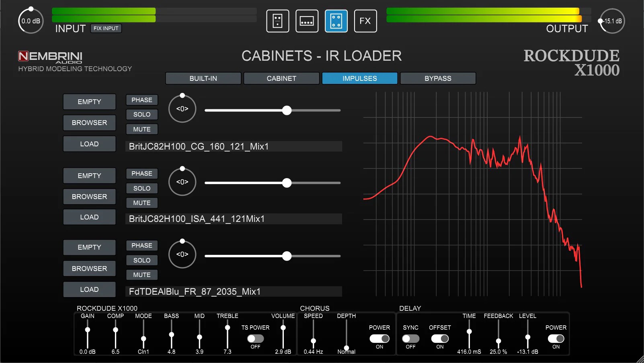Select the BYPASS tab

click(x=438, y=78)
